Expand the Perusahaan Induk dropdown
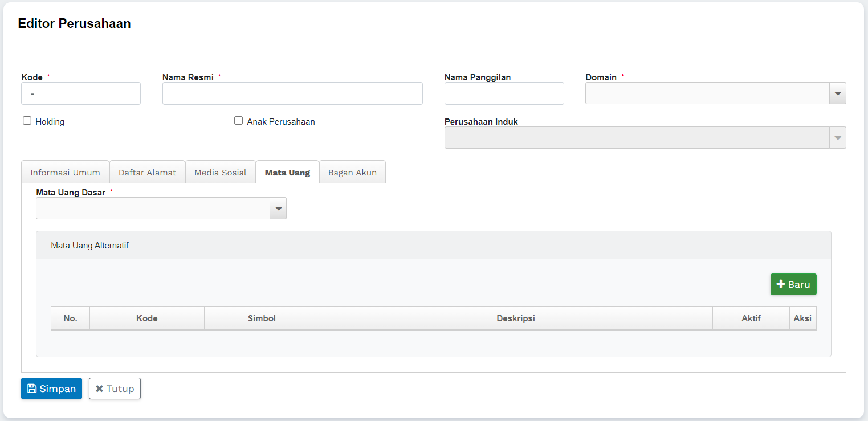This screenshot has height=421, width=868. point(837,138)
